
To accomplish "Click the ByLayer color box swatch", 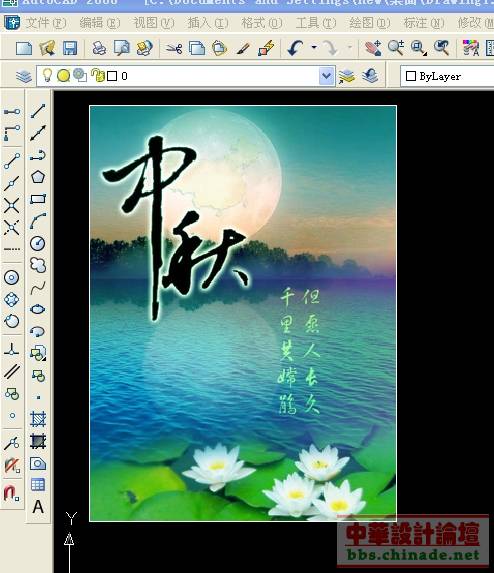I will 411,76.
